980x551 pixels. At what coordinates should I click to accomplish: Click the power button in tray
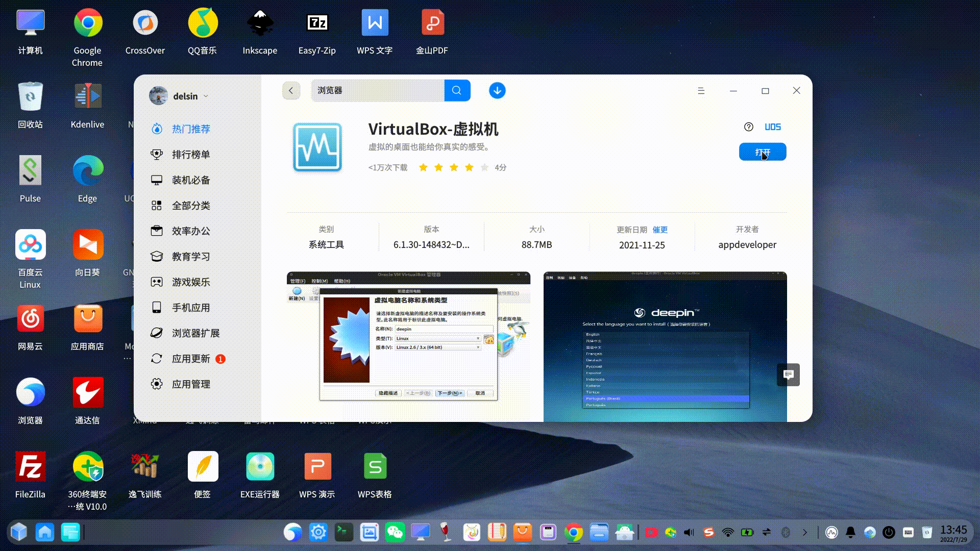[889, 532]
